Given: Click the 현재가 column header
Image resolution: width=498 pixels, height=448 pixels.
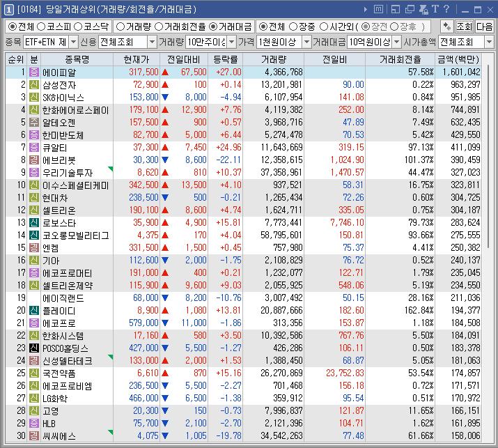Looking at the screenshot, I should pos(137,59).
